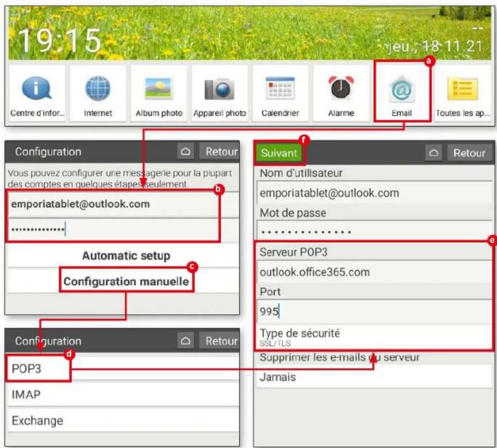
Task: Open Toutes les ap... list tile
Action: point(463,94)
